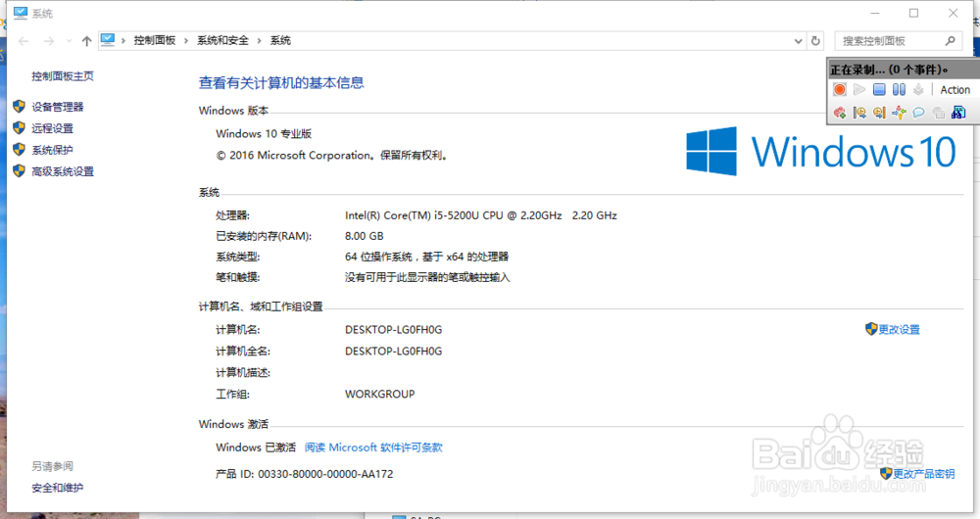
Task: Open 阅读 Microsoft 软件许可条款 link
Action: click(x=373, y=448)
